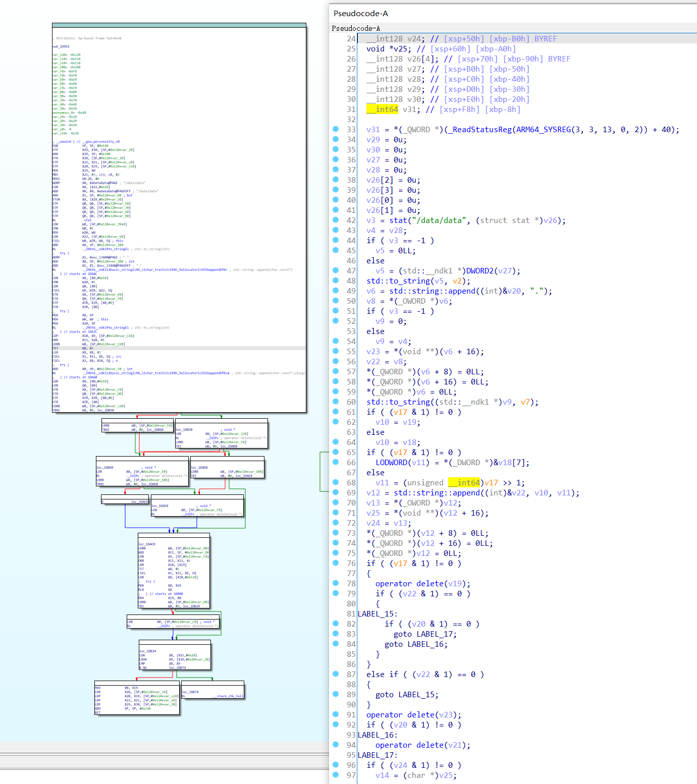Toggle breakpoint dot on pseudocode line 97
Viewport: 697px width, 784px height.
coord(336,775)
